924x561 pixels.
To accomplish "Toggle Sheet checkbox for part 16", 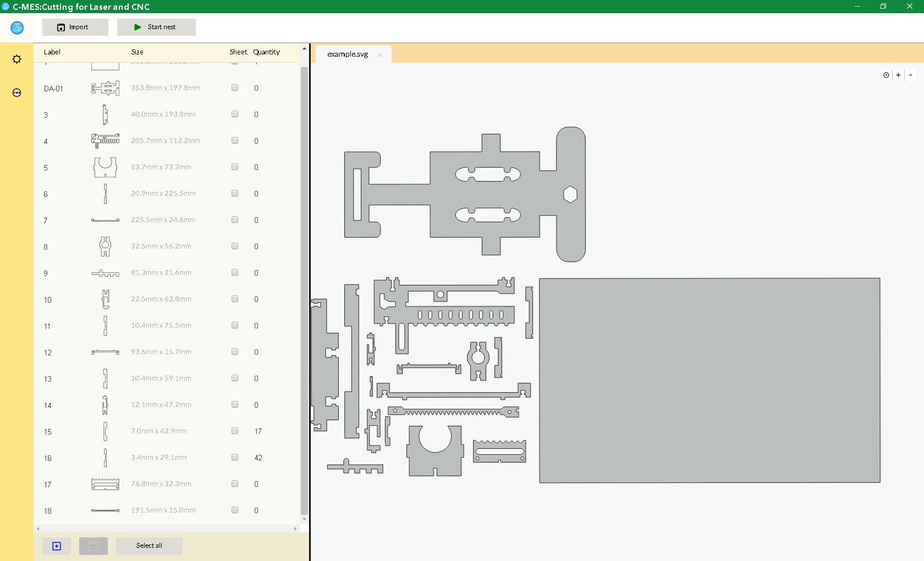I will tap(235, 457).
